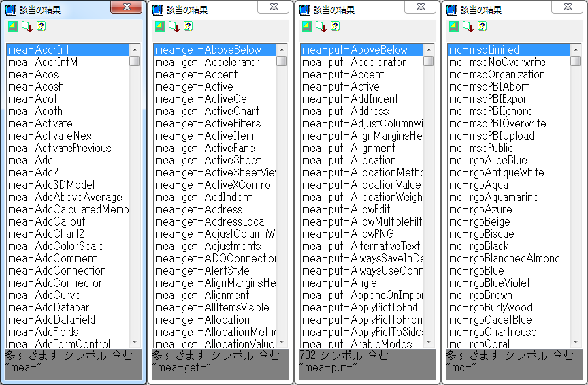Viewport: 588px width, 385px height.
Task: Click the scrollbar thumb in the mc- list
Action: [x=576, y=61]
